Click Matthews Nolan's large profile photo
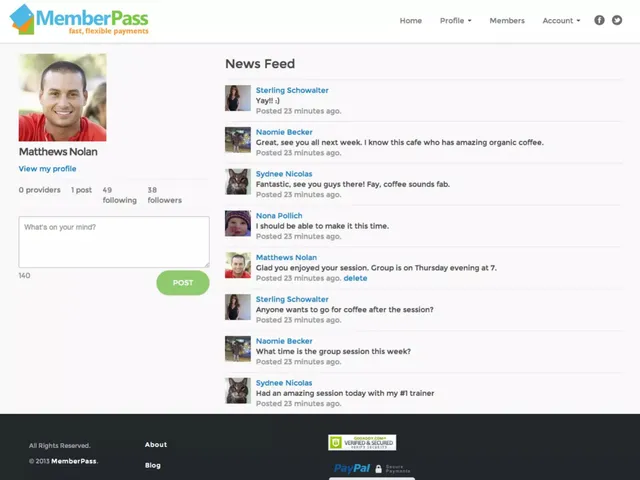 tap(62, 98)
